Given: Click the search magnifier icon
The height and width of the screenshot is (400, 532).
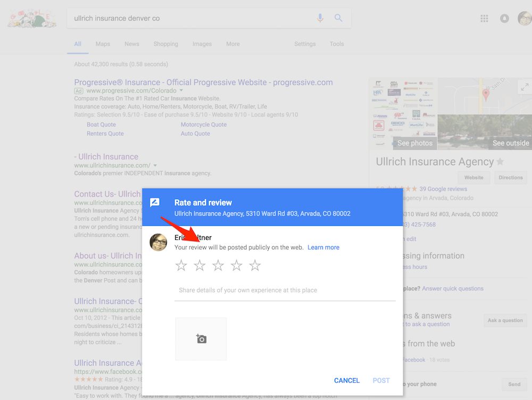Looking at the screenshot, I should [x=338, y=18].
